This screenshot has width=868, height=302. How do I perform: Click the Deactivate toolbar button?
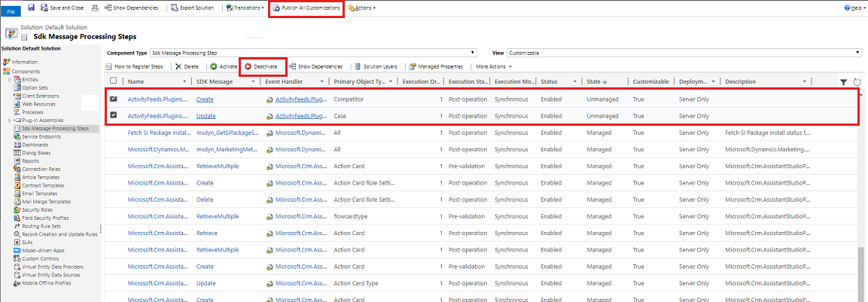click(263, 66)
